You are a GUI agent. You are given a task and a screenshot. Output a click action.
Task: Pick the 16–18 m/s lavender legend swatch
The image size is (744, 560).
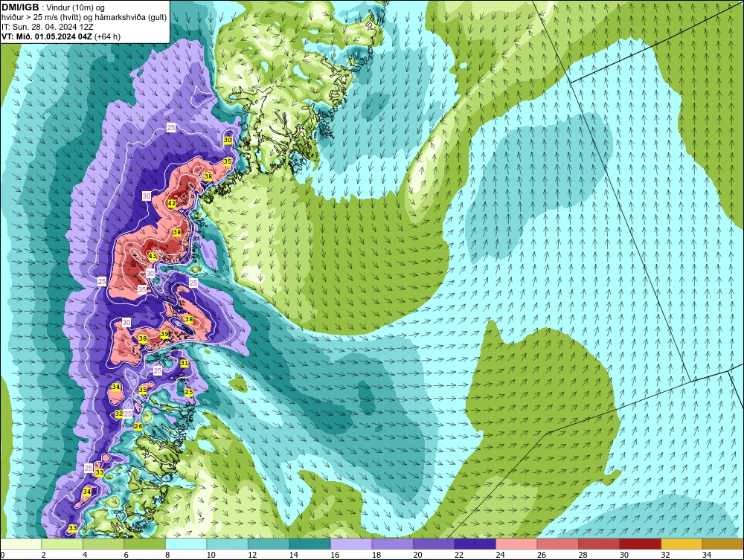(x=351, y=544)
